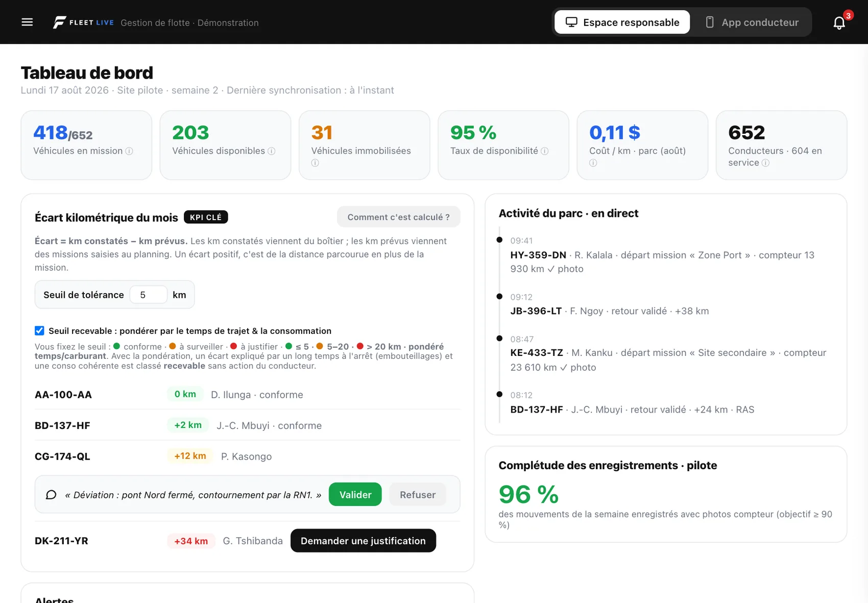Click the 0,11 $ cost per km value
868x603 pixels.
(x=615, y=133)
